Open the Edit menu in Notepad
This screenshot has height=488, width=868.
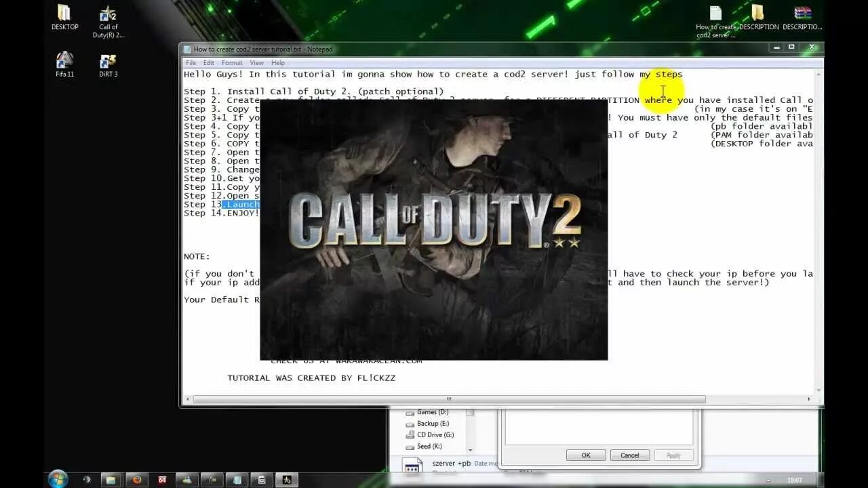[209, 63]
